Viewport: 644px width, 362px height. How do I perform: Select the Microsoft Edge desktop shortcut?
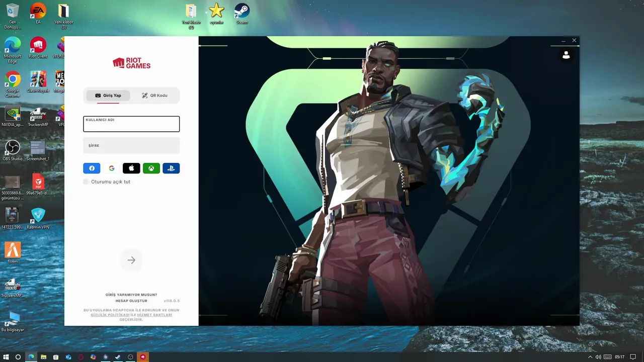pos(13,50)
